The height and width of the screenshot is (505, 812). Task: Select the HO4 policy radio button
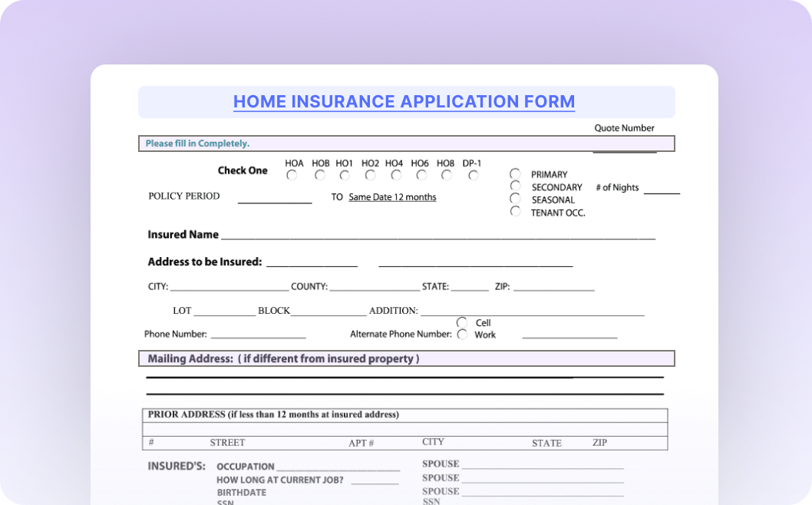tap(395, 176)
